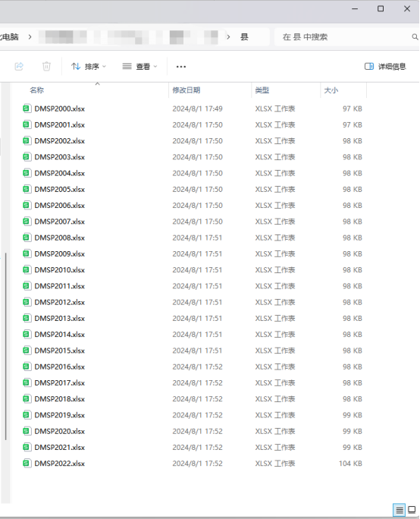Select file name DMSP2021.xlsx
Viewport: 420px width, 519px height.
pos(60,448)
